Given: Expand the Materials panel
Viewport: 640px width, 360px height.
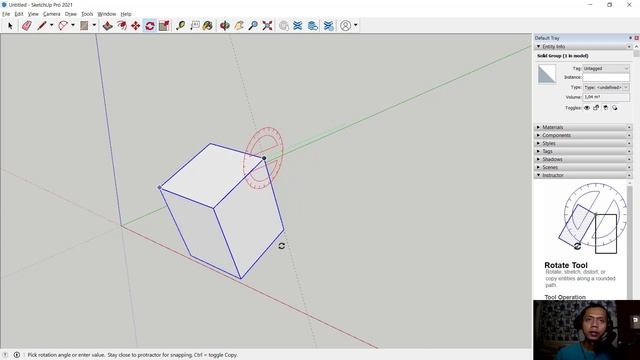Looking at the screenshot, I should pos(583,127).
